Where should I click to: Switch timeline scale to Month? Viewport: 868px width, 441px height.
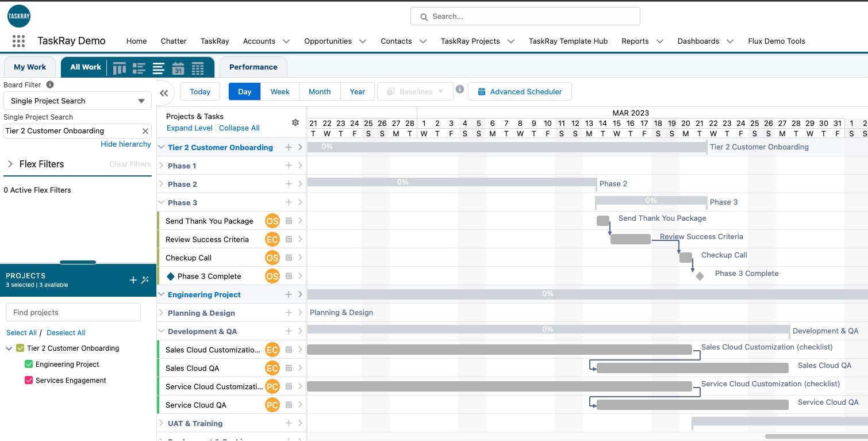pos(320,91)
